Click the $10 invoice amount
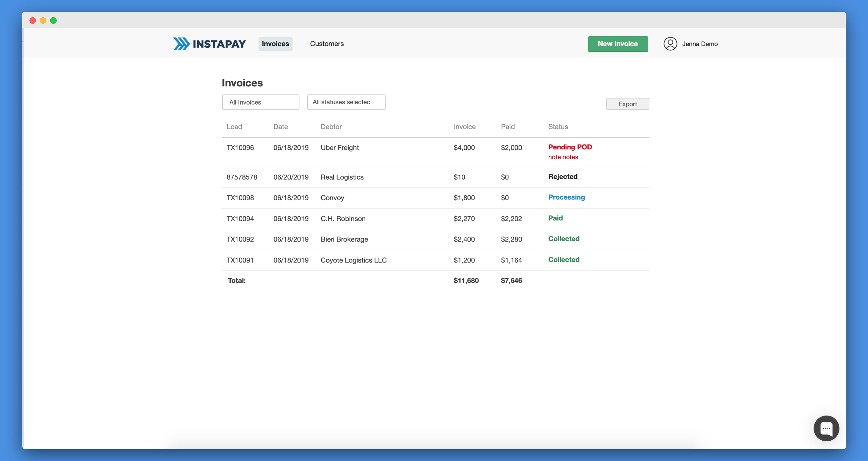The image size is (868, 461). (459, 177)
